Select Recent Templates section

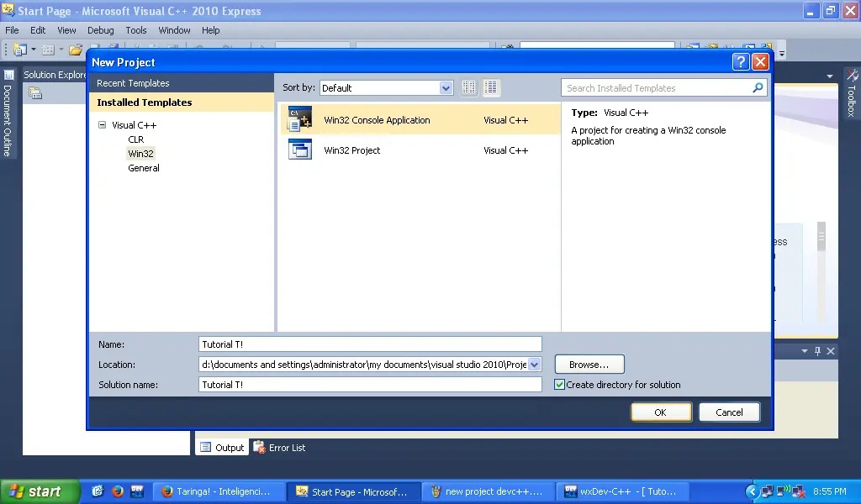click(x=182, y=83)
